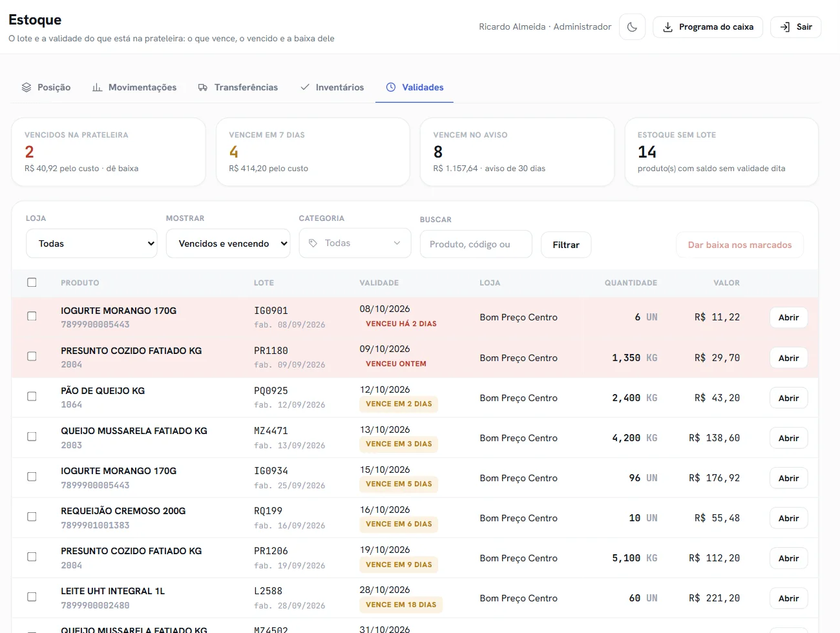This screenshot has width=840, height=633.
Task: Mark the checkbox for lote IG0901 row
Action: point(32,316)
